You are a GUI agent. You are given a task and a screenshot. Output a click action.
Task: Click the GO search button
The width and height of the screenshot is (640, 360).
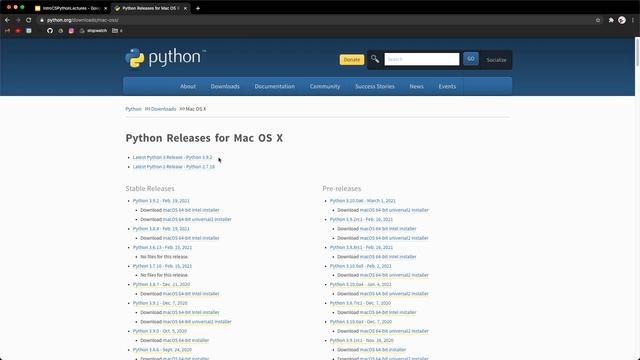coord(471,59)
